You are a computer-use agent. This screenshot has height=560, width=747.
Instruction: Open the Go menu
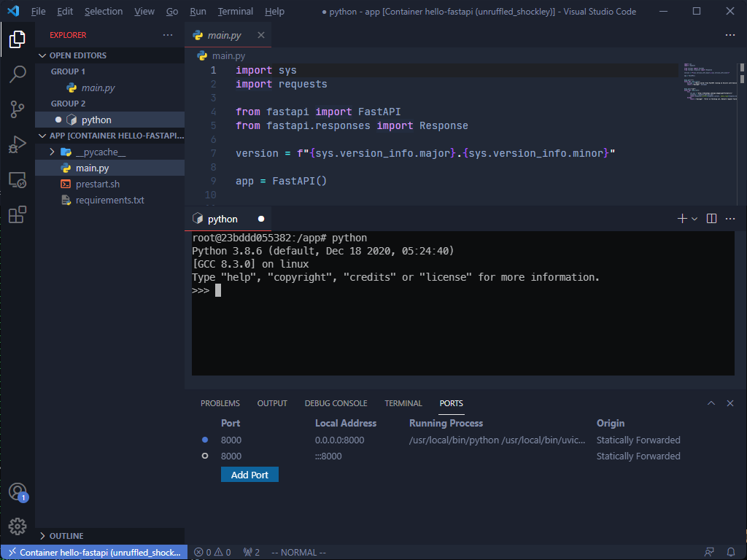point(172,12)
